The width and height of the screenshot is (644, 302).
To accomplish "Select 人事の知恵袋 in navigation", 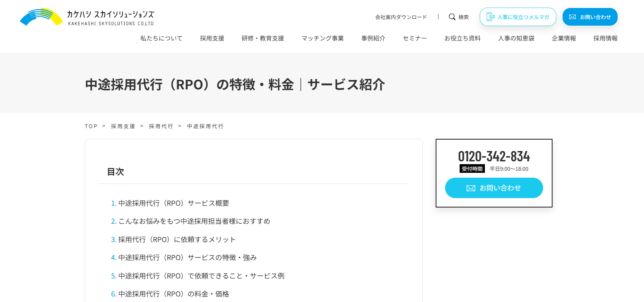I will pos(516,38).
